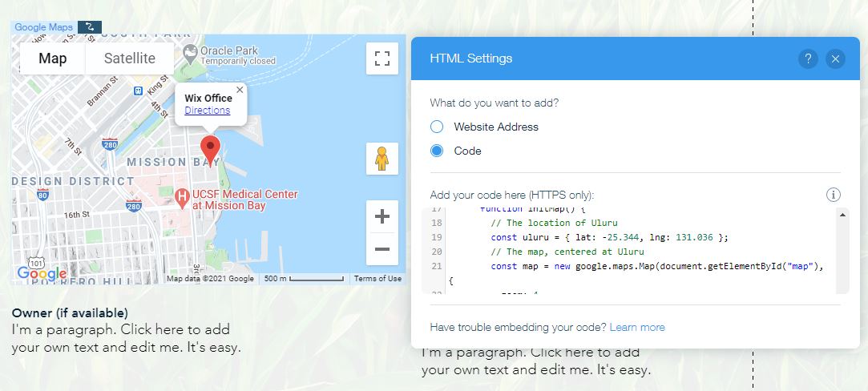
Task: Click the animation icon next to Google Maps label
Action: [x=90, y=26]
